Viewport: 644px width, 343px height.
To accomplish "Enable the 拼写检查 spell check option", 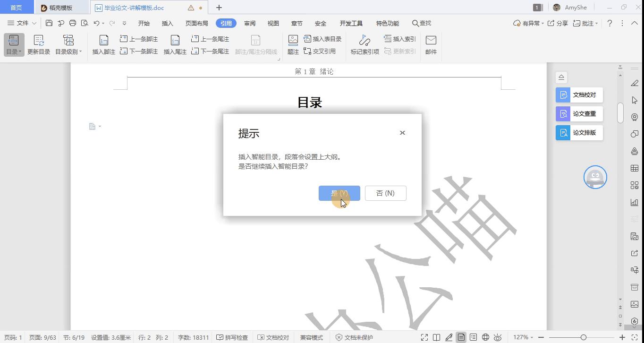I will [231, 337].
